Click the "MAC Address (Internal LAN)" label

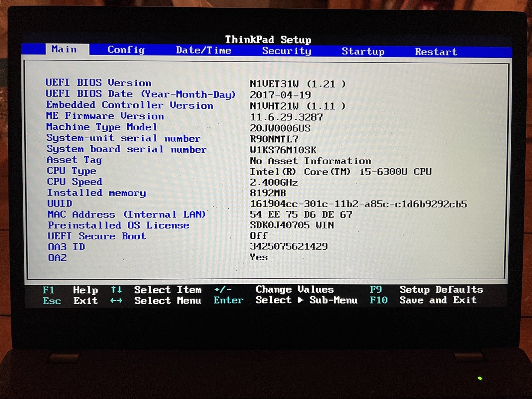click(127, 214)
